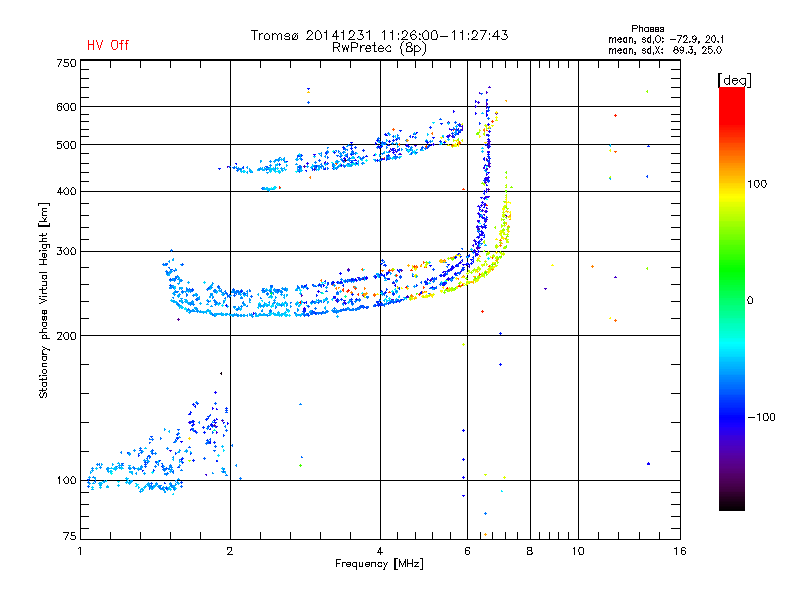Click x-axis tick label '6'
The image size is (800, 600).
coord(467,551)
